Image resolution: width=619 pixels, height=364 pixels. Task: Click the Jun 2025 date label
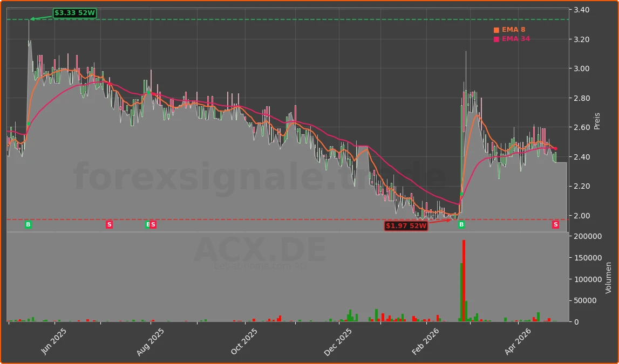coord(53,341)
